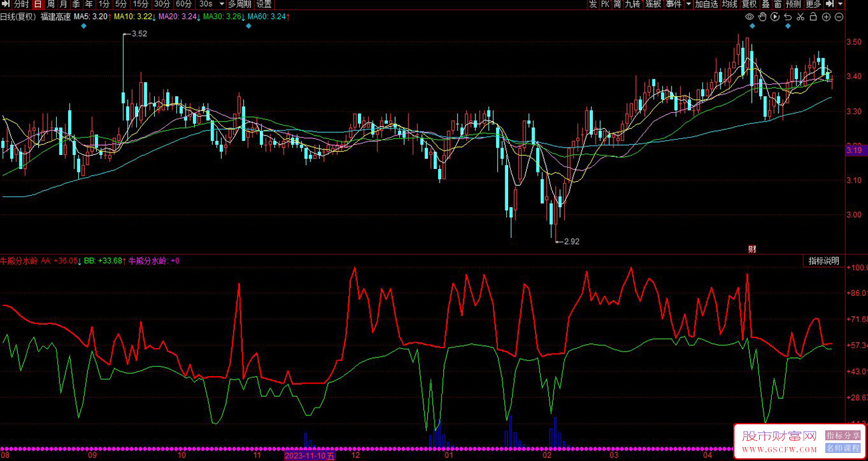Open 复权 adjustment option
This screenshot has width=868, height=461.
pos(750,4)
